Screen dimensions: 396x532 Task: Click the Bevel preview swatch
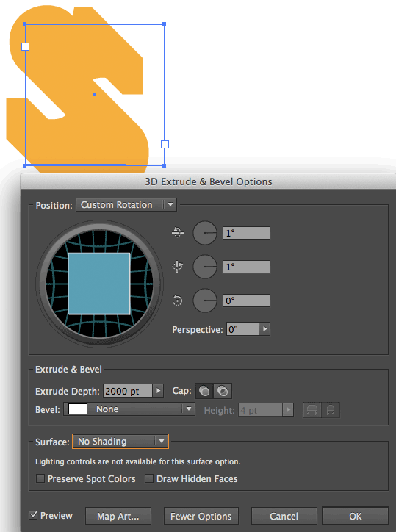(78, 409)
